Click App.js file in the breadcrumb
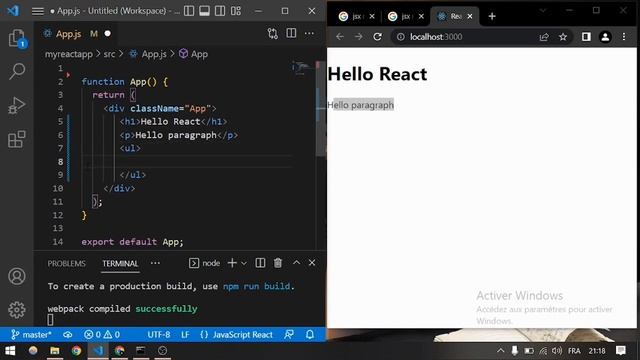 148,54
